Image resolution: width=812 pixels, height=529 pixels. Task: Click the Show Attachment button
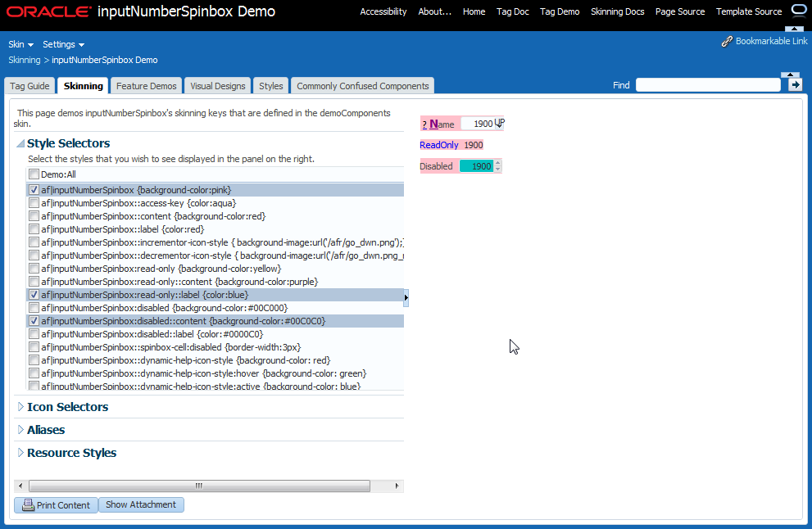141,504
